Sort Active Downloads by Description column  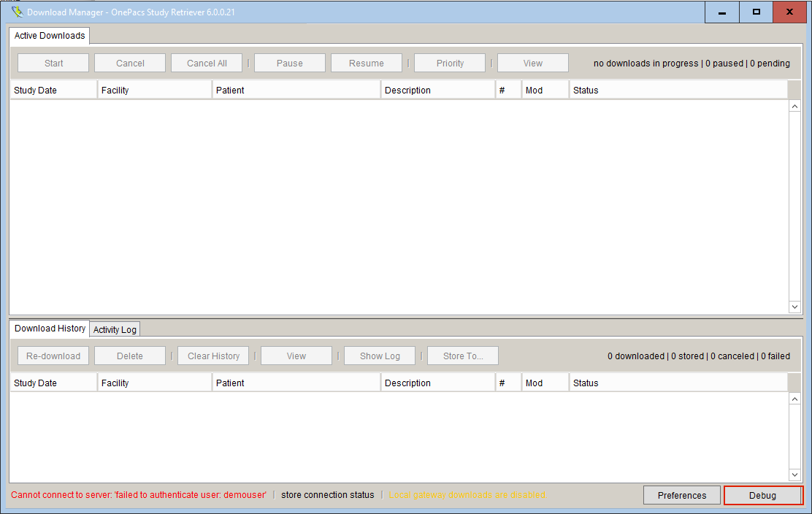pos(438,90)
